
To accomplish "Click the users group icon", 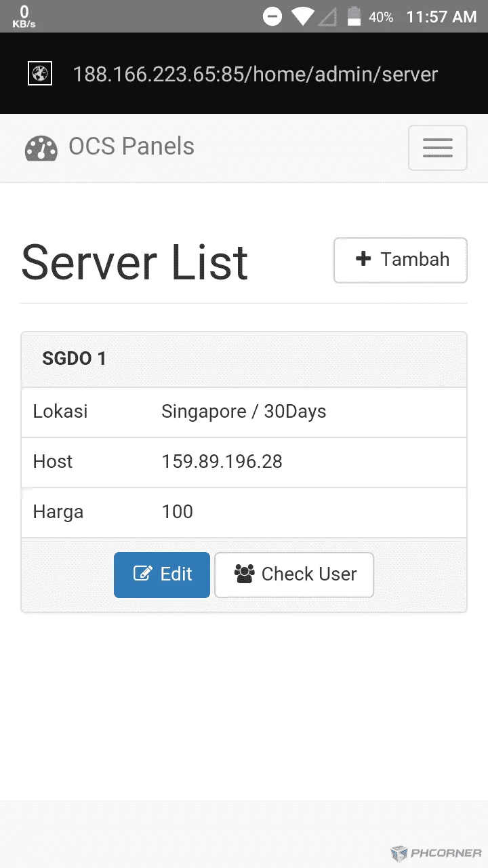I will [x=244, y=574].
